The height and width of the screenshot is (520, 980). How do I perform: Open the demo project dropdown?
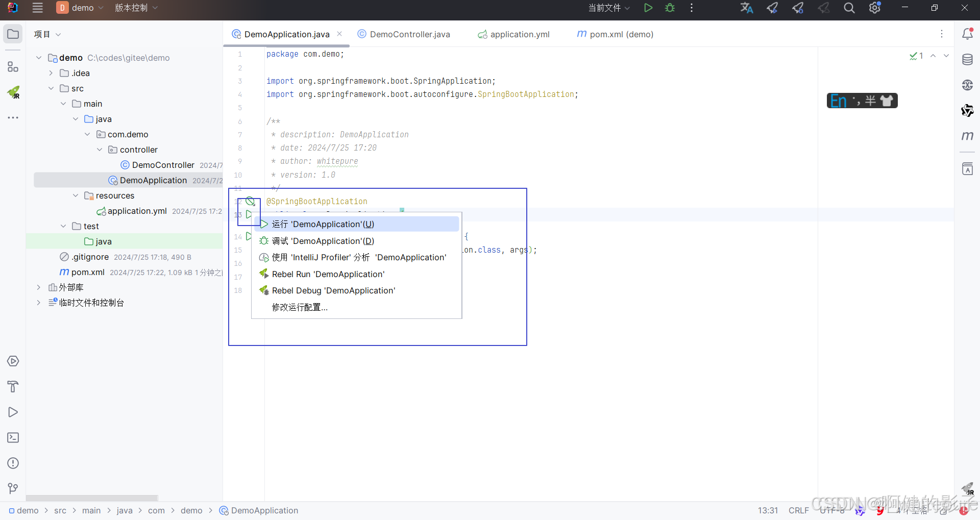click(80, 8)
